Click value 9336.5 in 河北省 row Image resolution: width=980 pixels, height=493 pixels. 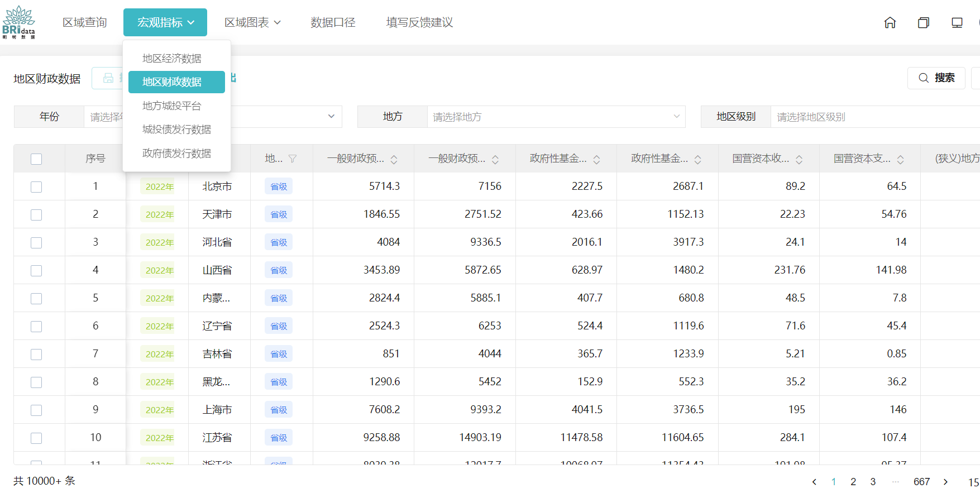(486, 242)
